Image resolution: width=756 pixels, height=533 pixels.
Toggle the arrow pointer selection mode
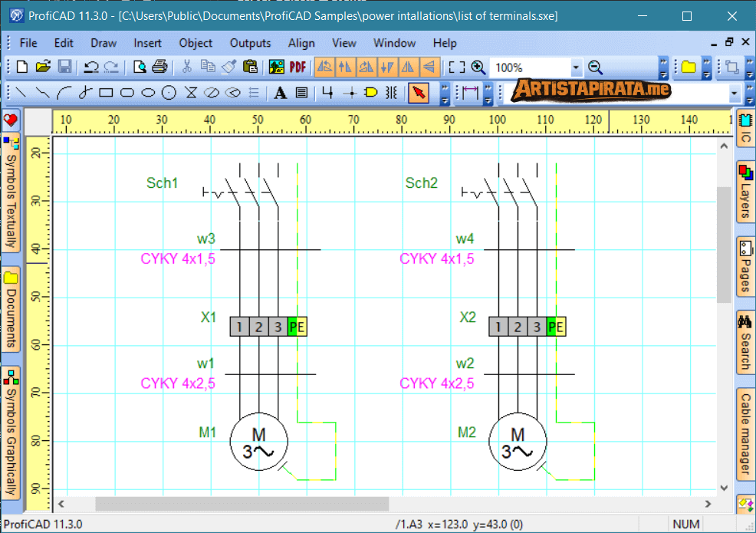click(419, 94)
